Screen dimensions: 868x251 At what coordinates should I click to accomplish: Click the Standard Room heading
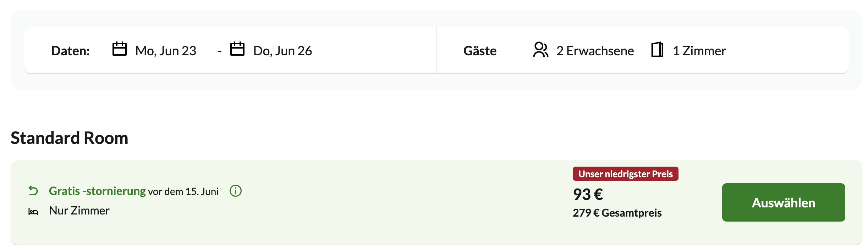(70, 138)
